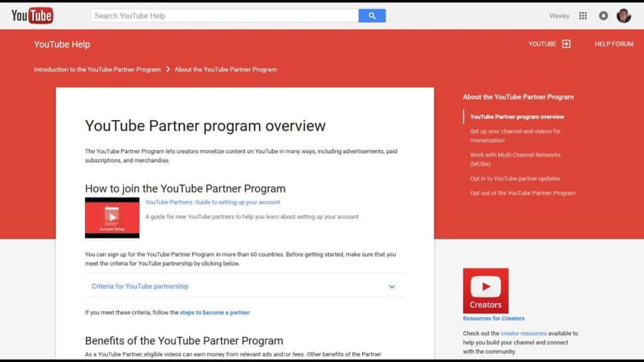Image resolution: width=644 pixels, height=362 pixels.
Task: Open the HELP FORUM menu item
Action: (x=613, y=45)
